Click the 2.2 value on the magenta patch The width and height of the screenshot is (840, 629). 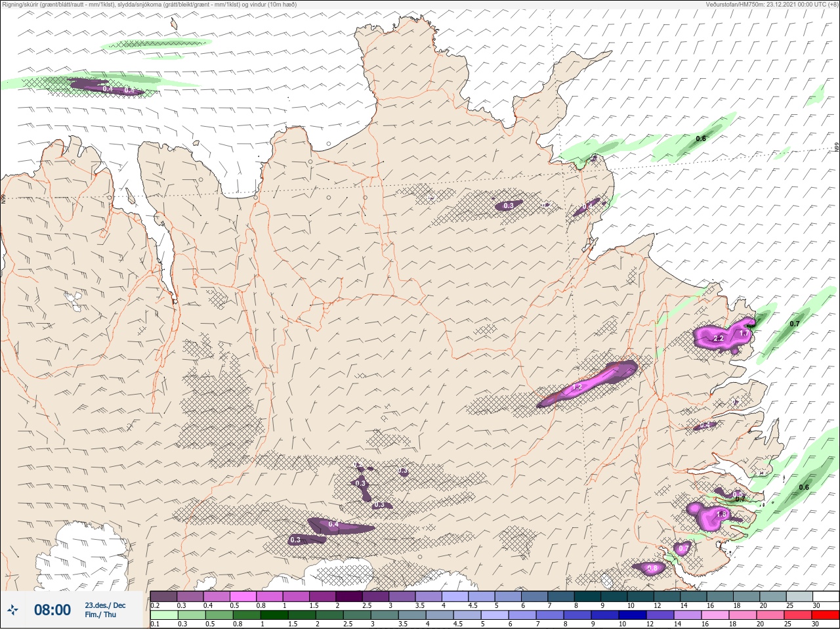tap(719, 339)
